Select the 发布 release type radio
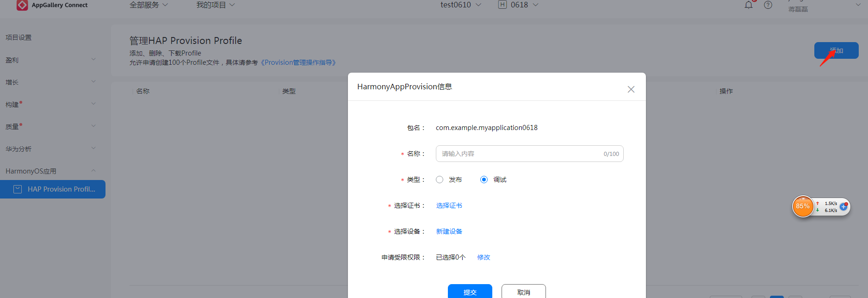The height and width of the screenshot is (298, 868). 440,180
